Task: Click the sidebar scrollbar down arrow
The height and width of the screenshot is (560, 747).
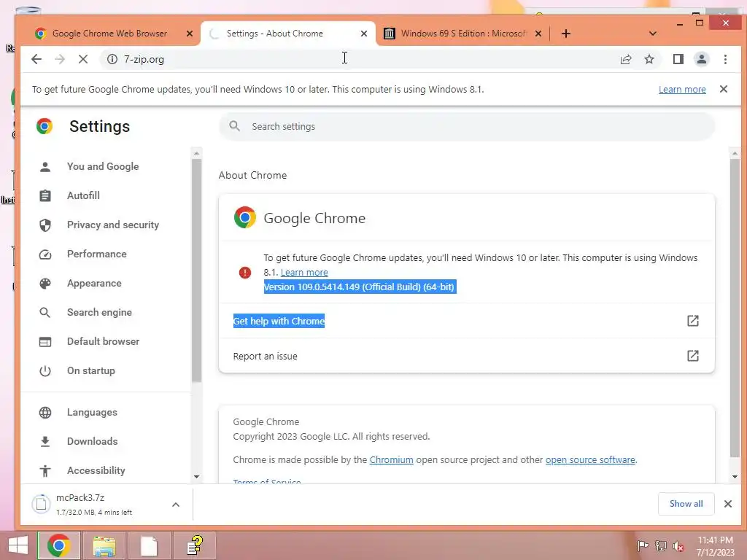Action: pos(196,477)
